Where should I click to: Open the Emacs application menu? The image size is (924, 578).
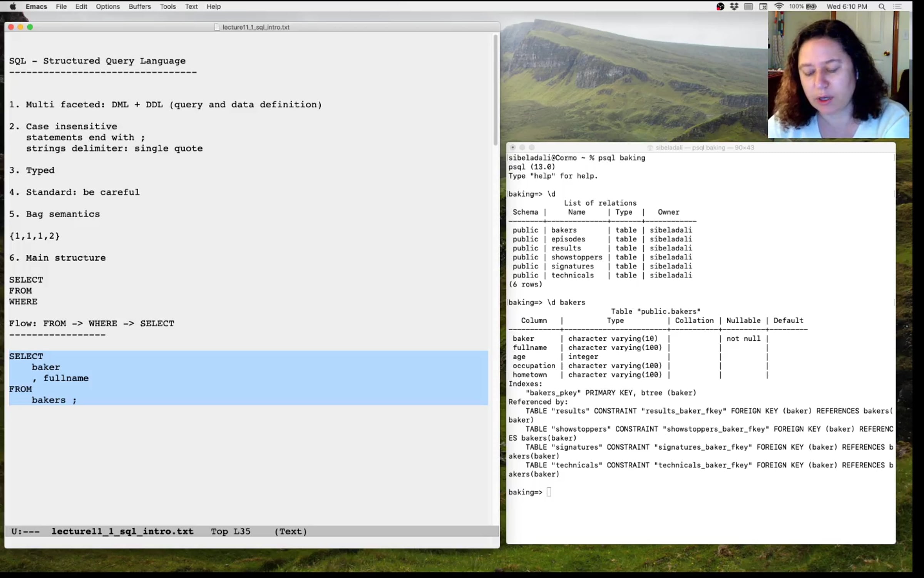(x=36, y=7)
